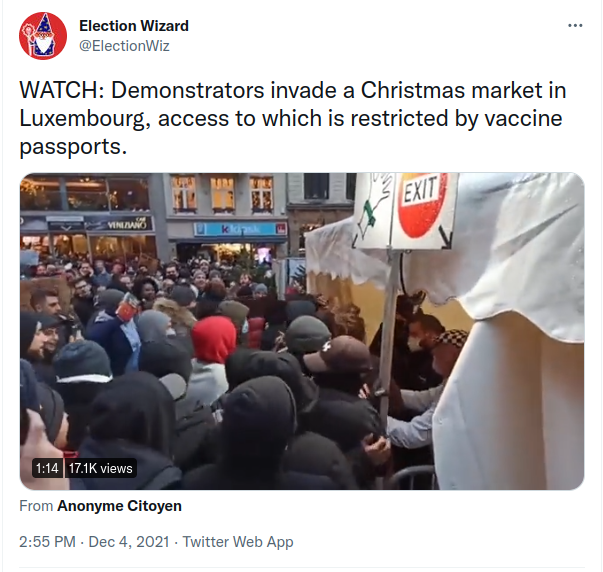Image resolution: width=603 pixels, height=572 pixels.
Task: Click the 17.1K views counter
Action: 100,468
